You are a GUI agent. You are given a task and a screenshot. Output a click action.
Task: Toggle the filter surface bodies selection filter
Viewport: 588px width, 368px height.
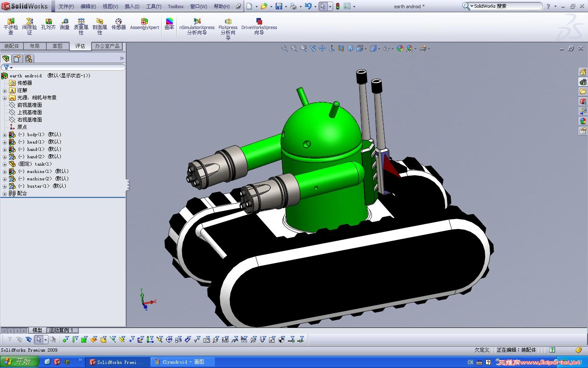[94, 339]
